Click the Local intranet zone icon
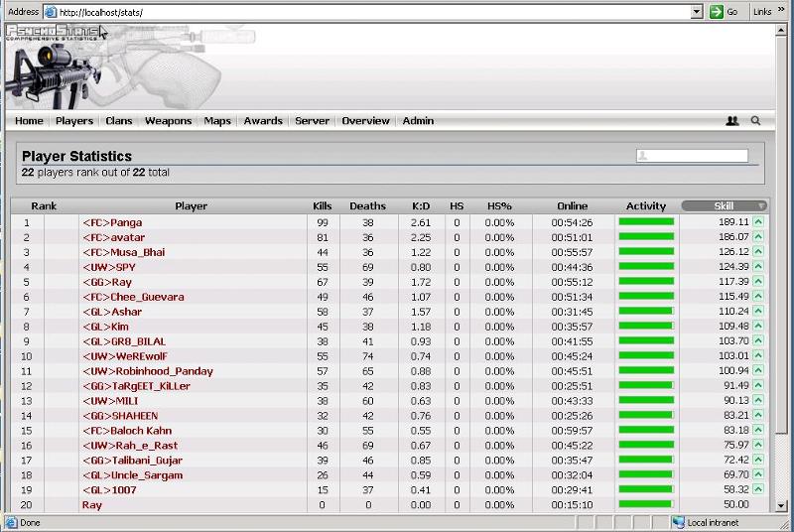794x532 pixels. [679, 522]
